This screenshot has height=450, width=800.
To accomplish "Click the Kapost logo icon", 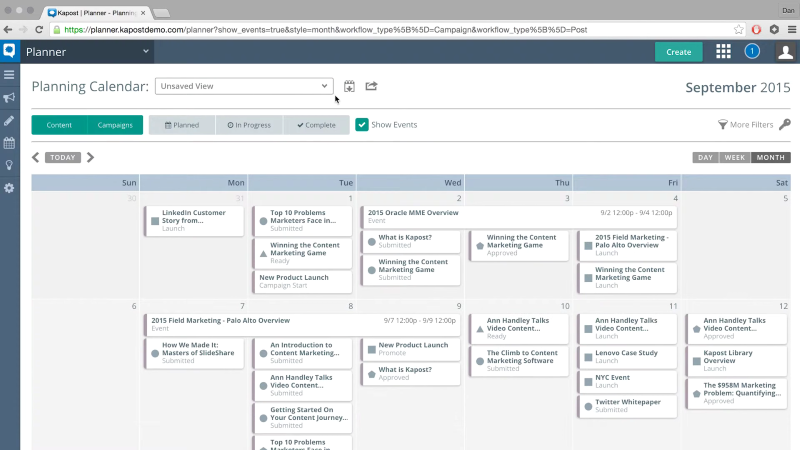I will tap(9, 51).
